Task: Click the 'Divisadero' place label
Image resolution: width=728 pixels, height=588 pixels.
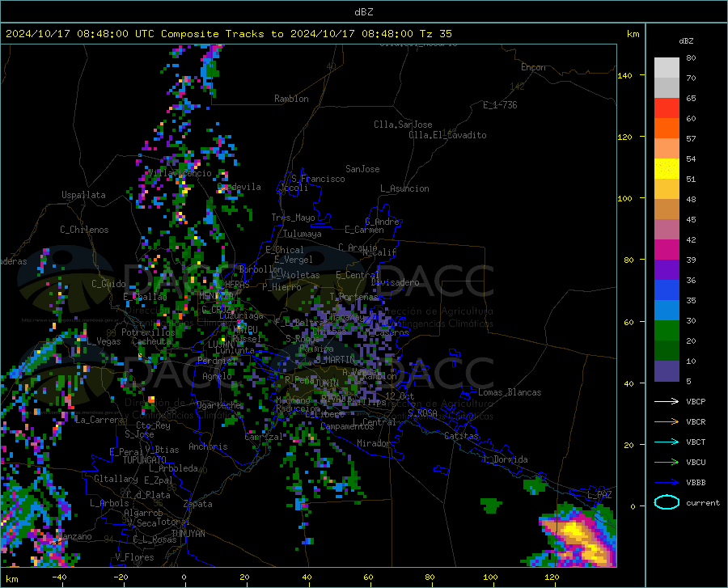Action: [x=395, y=282]
